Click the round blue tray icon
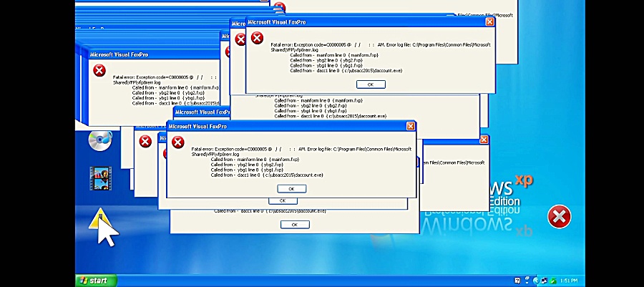The height and width of the screenshot is (287, 644). pos(536,281)
